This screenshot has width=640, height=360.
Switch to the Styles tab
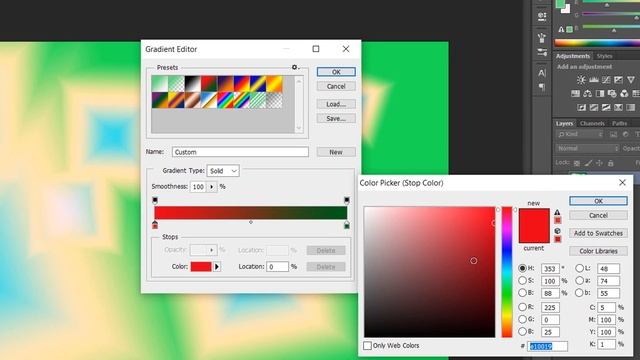tap(604, 56)
